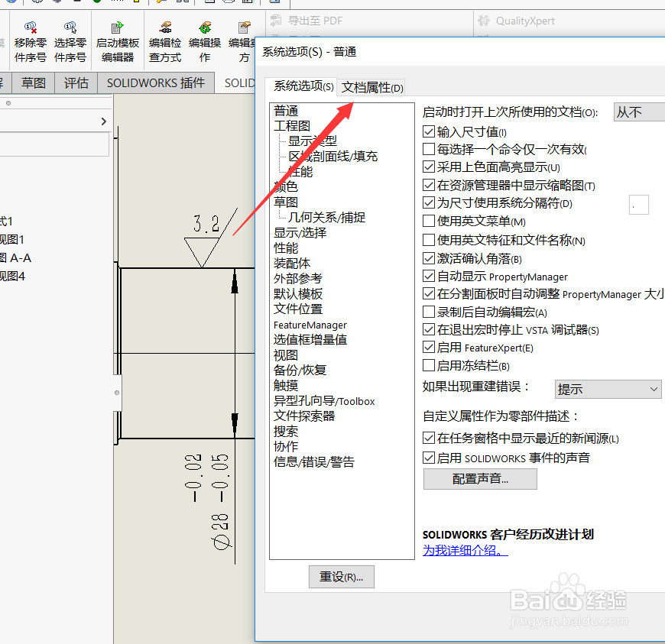Select 图 A-A in feature tree
665x644 pixels.
point(16,257)
